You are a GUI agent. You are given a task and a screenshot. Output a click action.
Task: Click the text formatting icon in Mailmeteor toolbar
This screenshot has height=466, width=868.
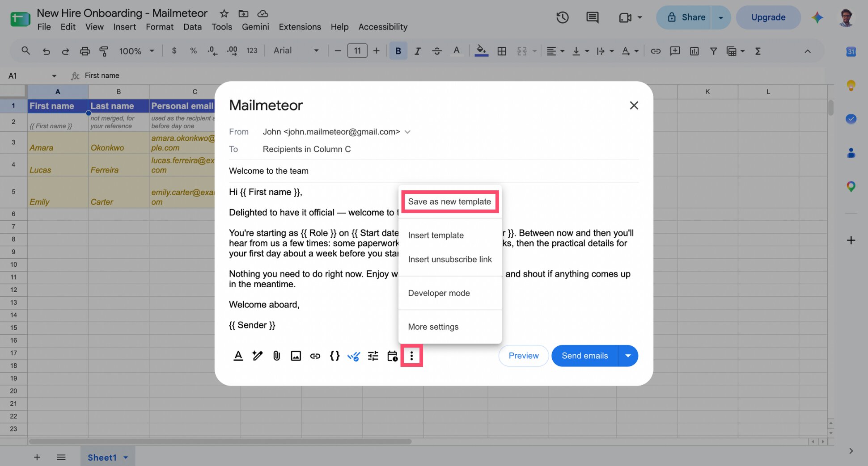click(x=238, y=356)
